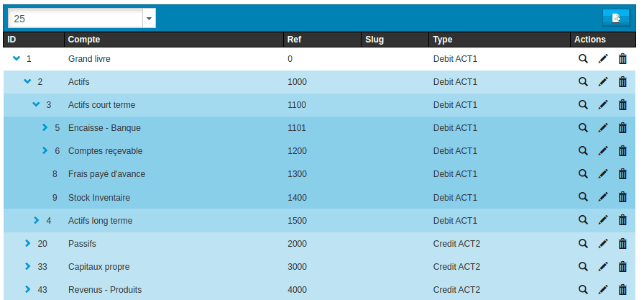
Task: Edit Actifs court terme with pencil
Action: [603, 105]
